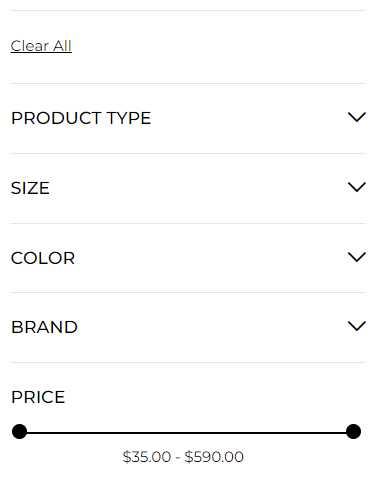
Task: Expand the SIZE filter heading text
Action: [30, 188]
